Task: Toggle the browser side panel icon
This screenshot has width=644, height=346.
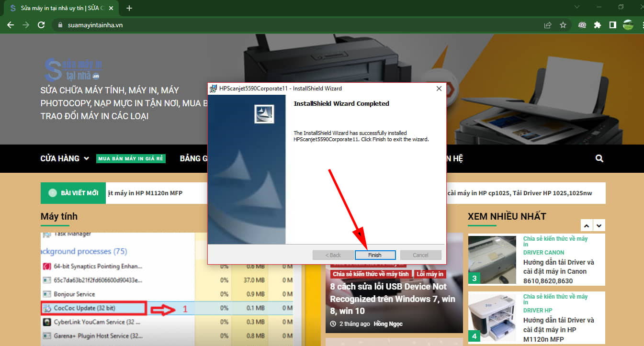Action: click(612, 25)
